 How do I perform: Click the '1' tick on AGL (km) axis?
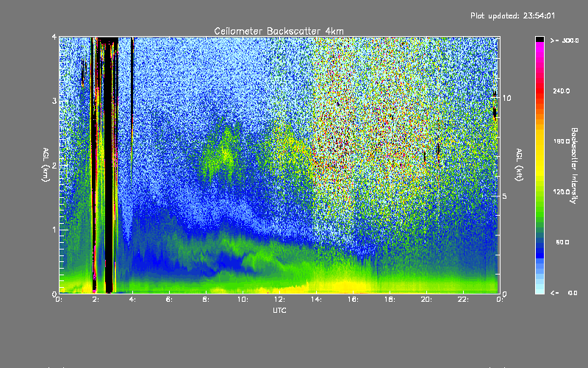click(x=54, y=230)
